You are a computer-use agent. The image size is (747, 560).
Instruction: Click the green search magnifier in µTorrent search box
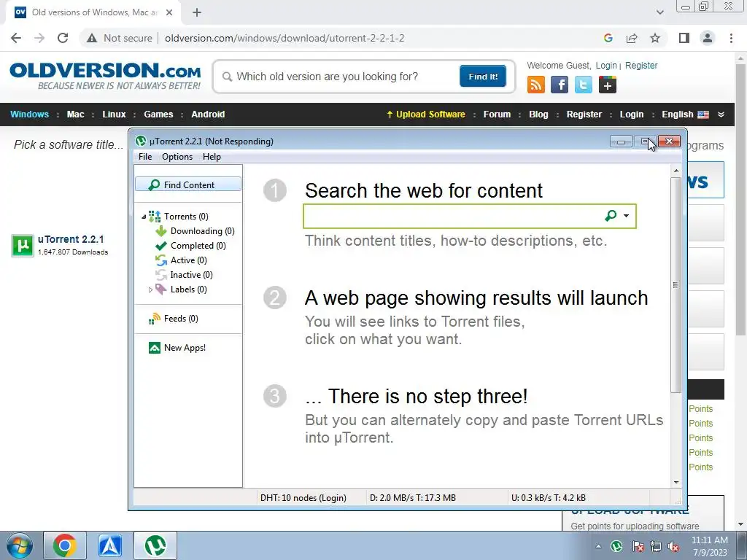pos(611,216)
